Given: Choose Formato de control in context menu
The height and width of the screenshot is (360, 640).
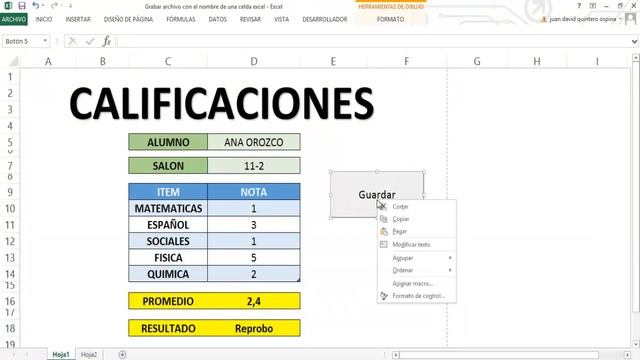Looking at the screenshot, I should [x=416, y=296].
